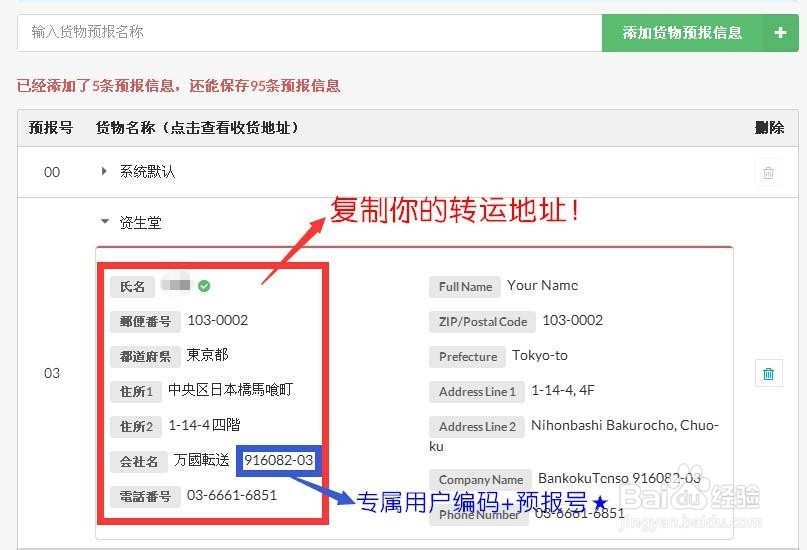Click the green verified check beside 氏名
The height and width of the screenshot is (550, 807).
click(x=204, y=286)
